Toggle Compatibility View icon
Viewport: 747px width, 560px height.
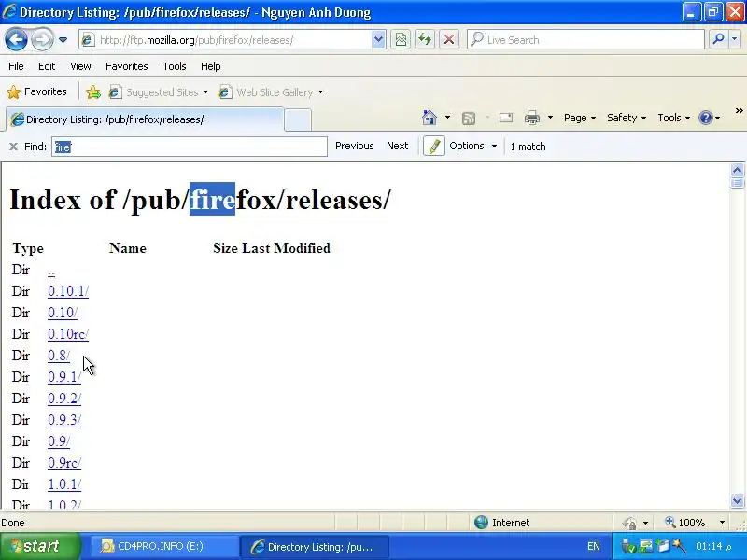pos(402,40)
